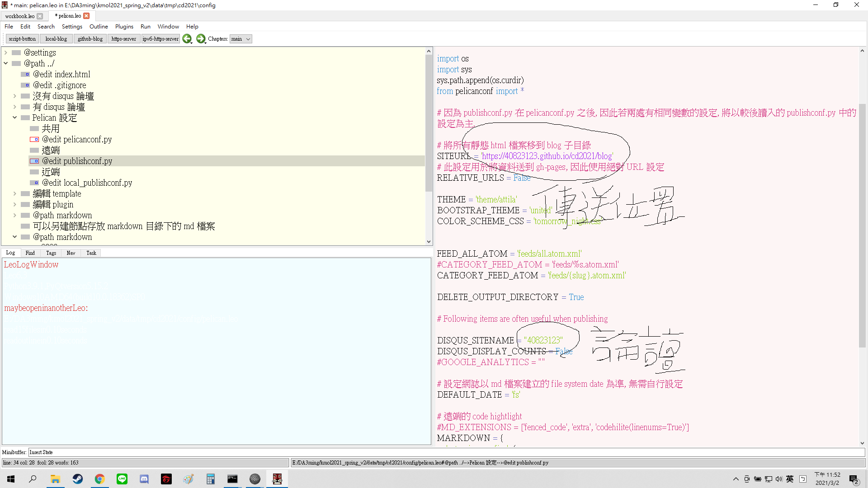Close the pelican.leo tab
Image resolution: width=868 pixels, height=488 pixels.
(86, 16)
